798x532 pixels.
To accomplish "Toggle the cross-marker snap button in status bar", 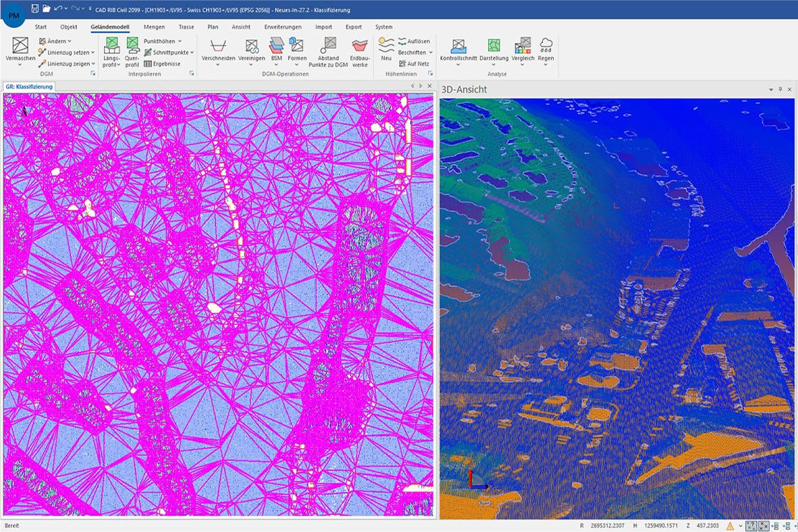I will coord(763,526).
